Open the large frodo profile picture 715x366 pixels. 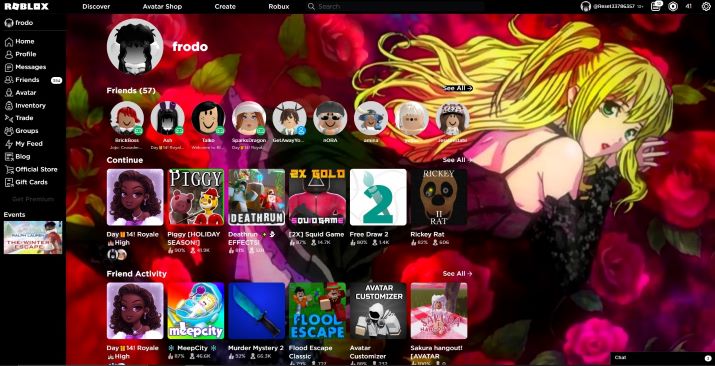pos(135,46)
